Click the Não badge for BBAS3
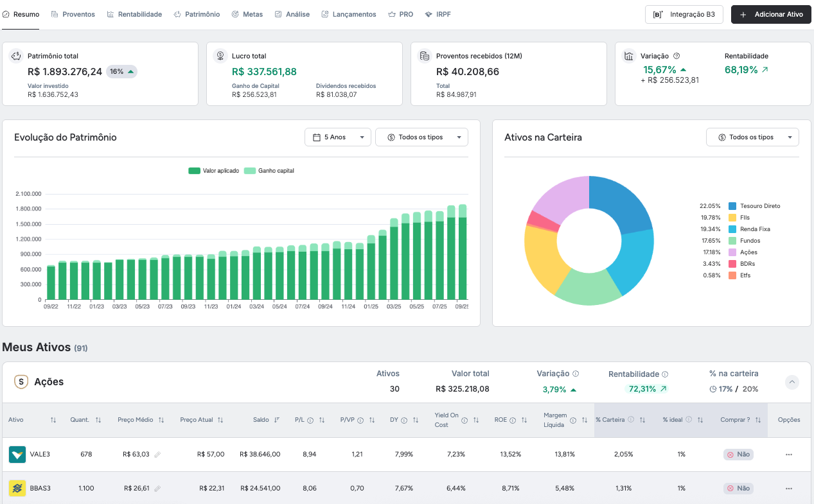This screenshot has width=814, height=504. (738, 489)
